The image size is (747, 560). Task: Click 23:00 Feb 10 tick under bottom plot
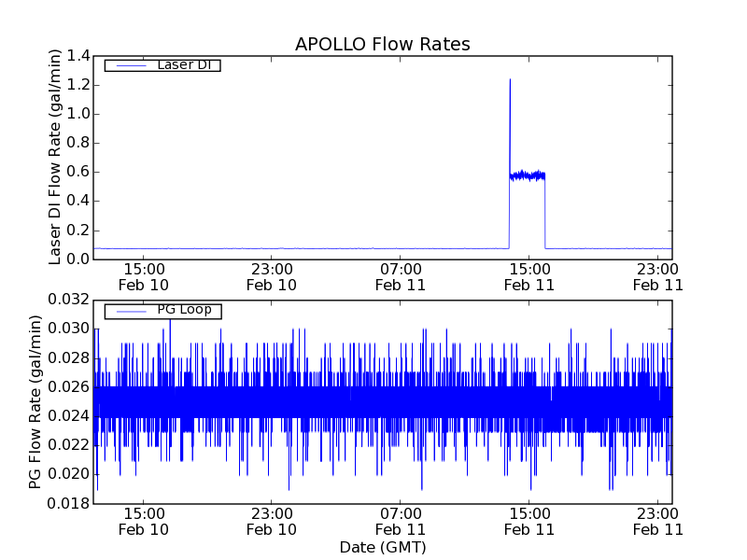272,521
